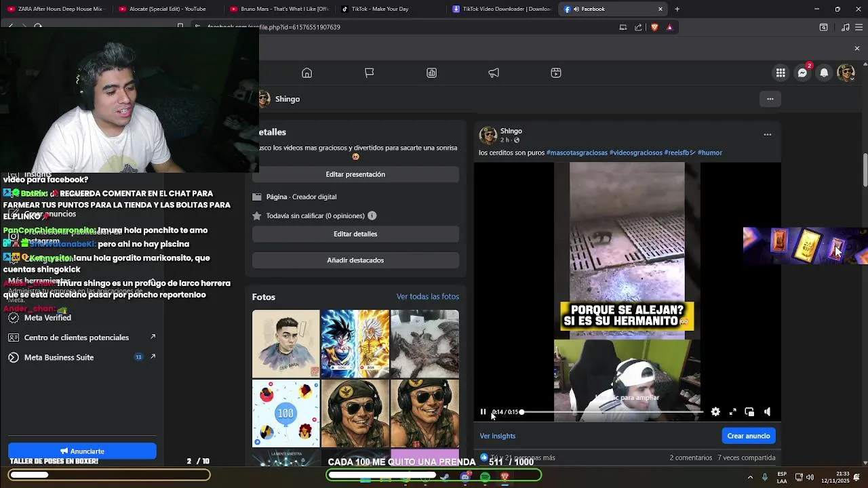868x488 pixels.
Task: Show hidden system tray icons
Action: coord(750,477)
